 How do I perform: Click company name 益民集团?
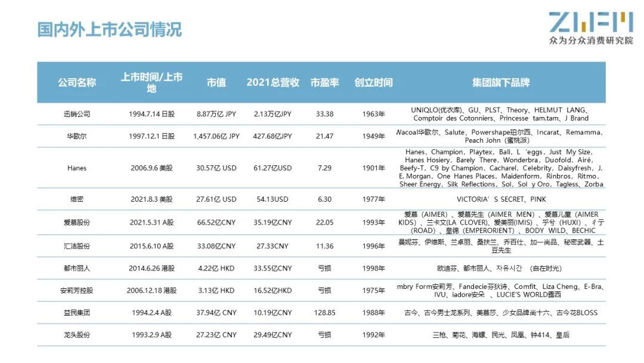(x=77, y=312)
